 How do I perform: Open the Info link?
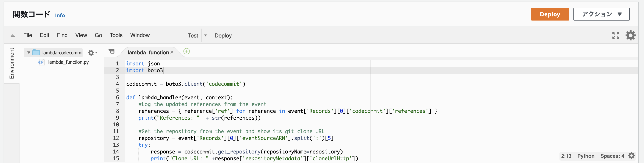(60, 15)
